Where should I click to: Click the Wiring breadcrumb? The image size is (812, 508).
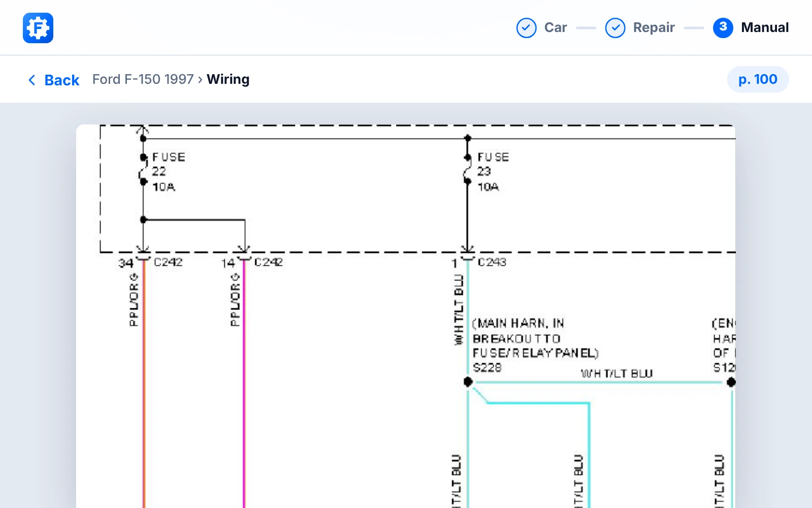coord(228,79)
